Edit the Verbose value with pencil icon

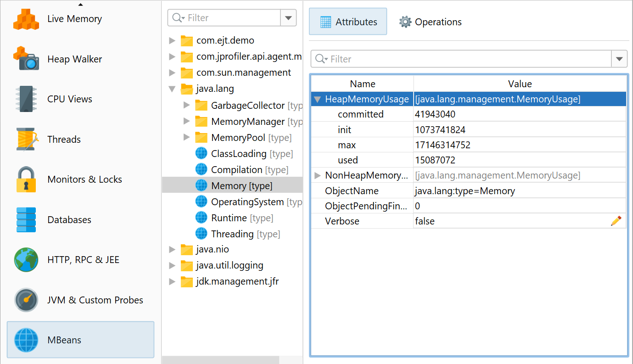(x=616, y=221)
